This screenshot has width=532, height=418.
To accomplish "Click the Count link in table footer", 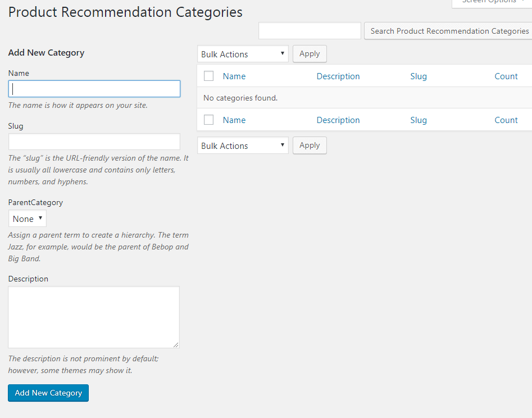I will coord(506,120).
